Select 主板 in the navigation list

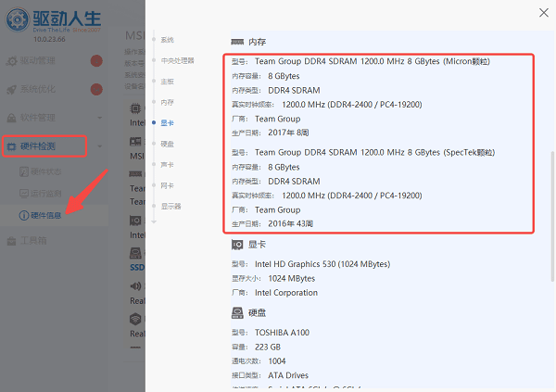(x=167, y=82)
